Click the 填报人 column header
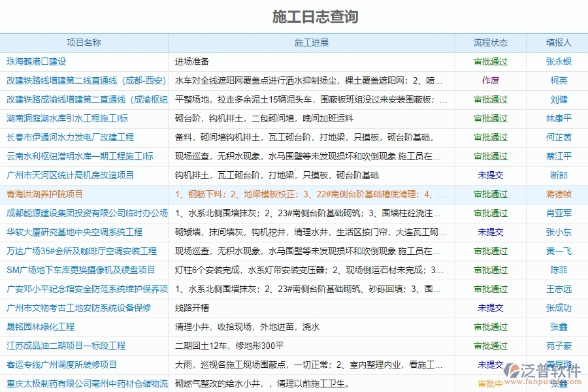Image resolution: width=588 pixels, height=392 pixels. pyautogui.click(x=557, y=42)
